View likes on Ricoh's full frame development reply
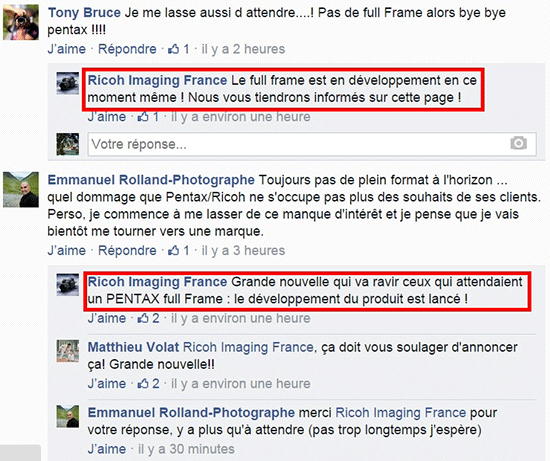 point(148,116)
